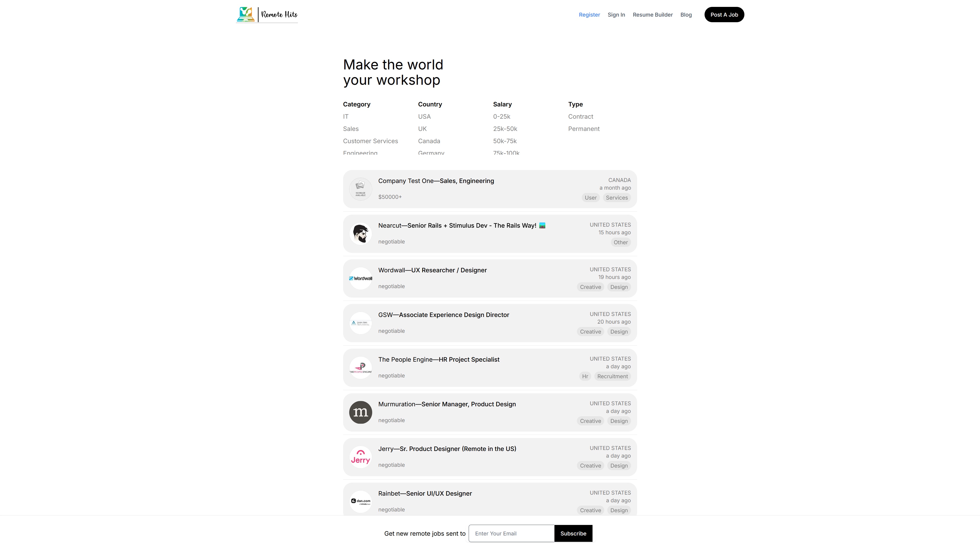The height and width of the screenshot is (551, 980).
Task: Click the Register link
Action: click(589, 15)
